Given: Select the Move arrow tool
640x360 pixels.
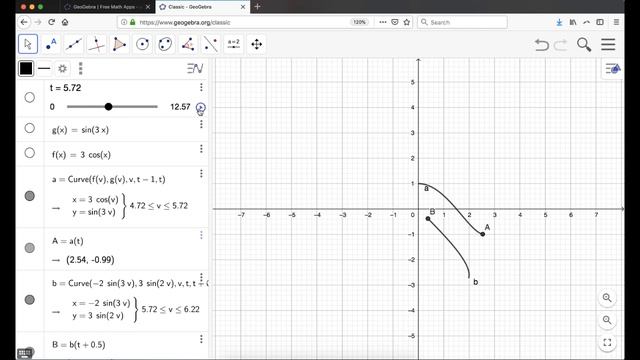Looking at the screenshot, I should click(x=28, y=44).
